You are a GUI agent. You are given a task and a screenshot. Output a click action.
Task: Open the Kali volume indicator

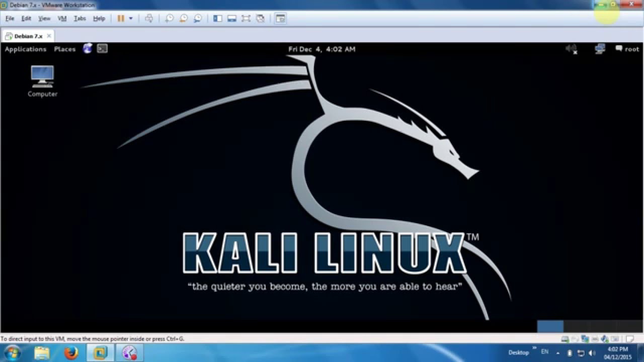click(571, 49)
